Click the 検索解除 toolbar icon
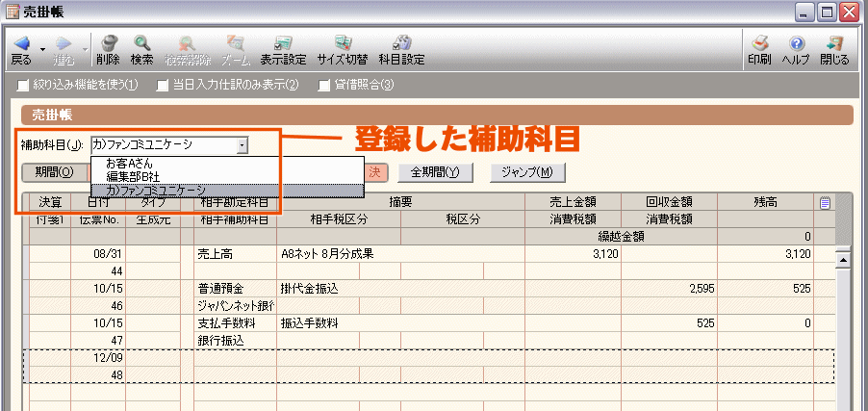This screenshot has width=868, height=411. pos(188,43)
